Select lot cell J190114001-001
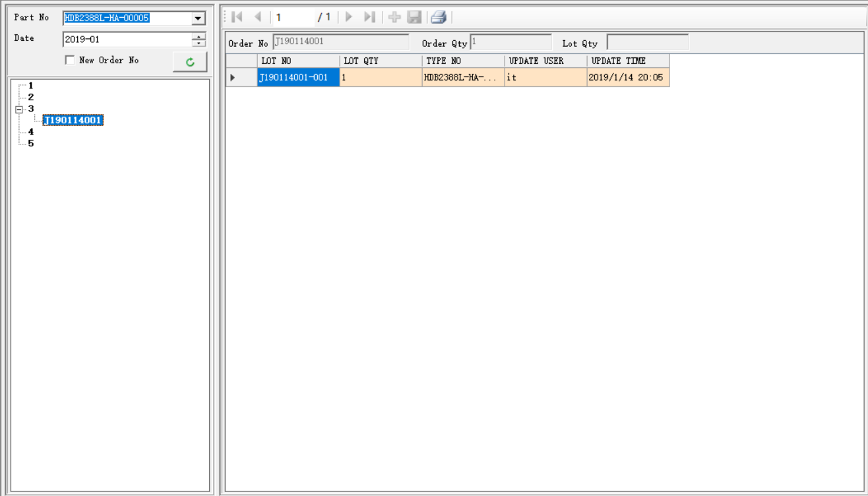Screen dimensions: 868x496 pyautogui.click(x=298, y=77)
